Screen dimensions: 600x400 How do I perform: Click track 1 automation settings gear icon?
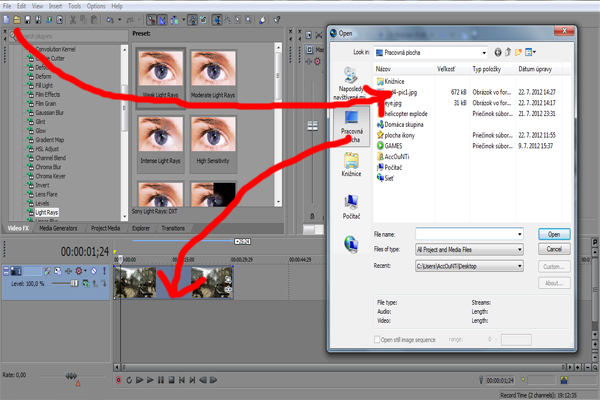78,271
